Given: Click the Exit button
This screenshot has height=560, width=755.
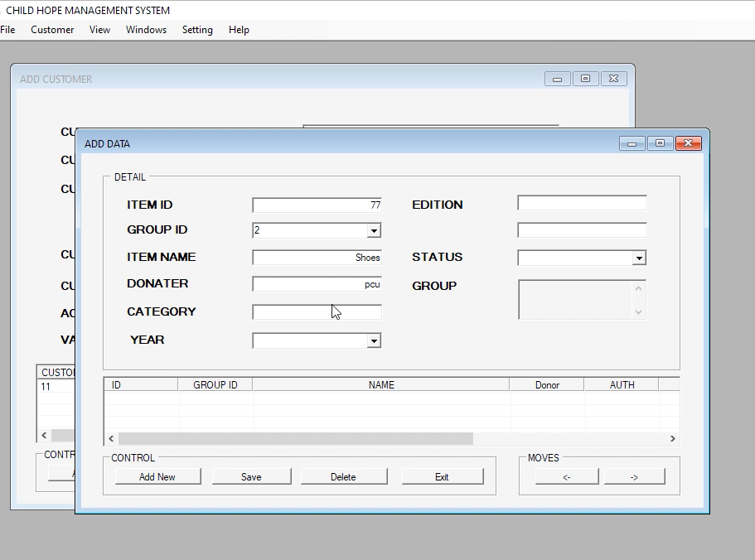Looking at the screenshot, I should point(442,477).
